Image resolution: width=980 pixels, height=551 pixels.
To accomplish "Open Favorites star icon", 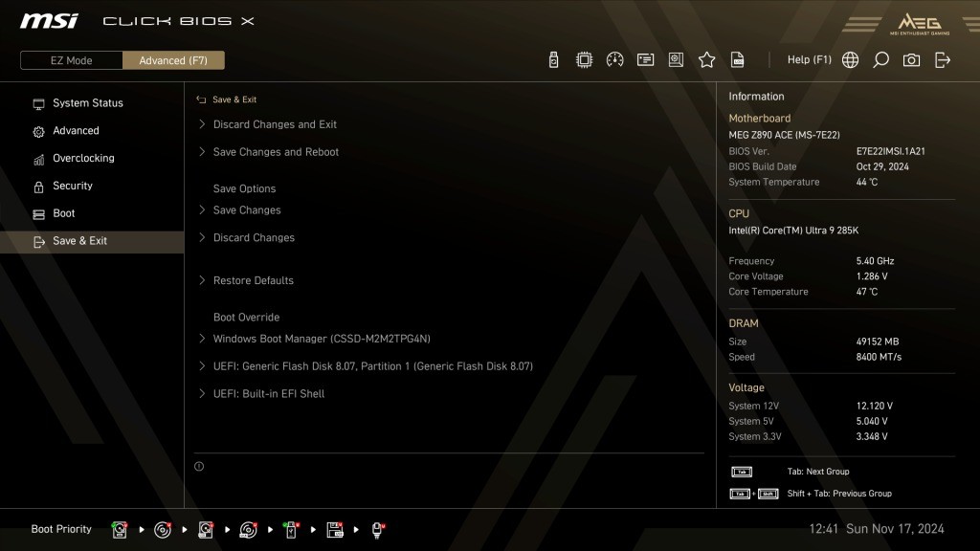I will pyautogui.click(x=706, y=60).
